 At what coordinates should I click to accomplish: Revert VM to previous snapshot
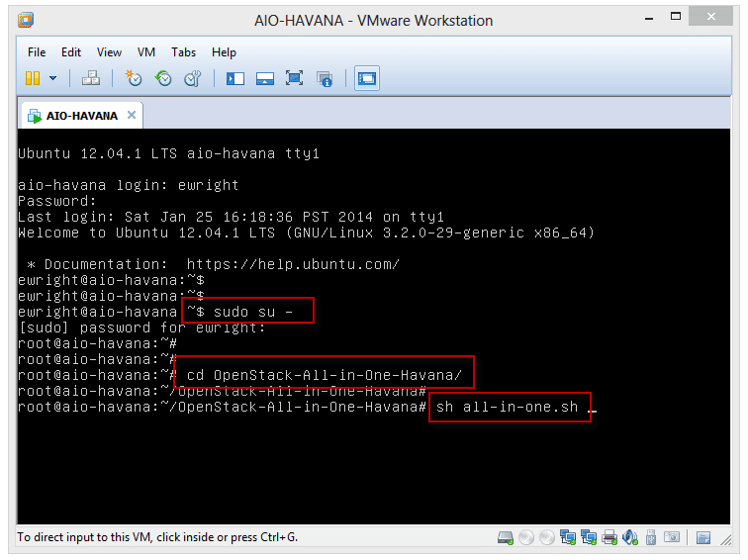click(x=163, y=78)
